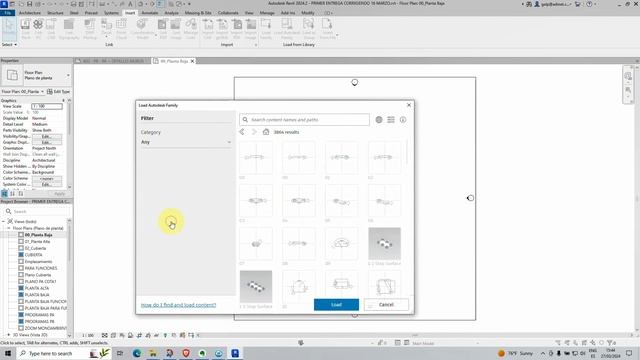Image resolution: width=640 pixels, height=360 pixels.
Task: Click the Revit icon on the taskbar
Action: point(235,353)
